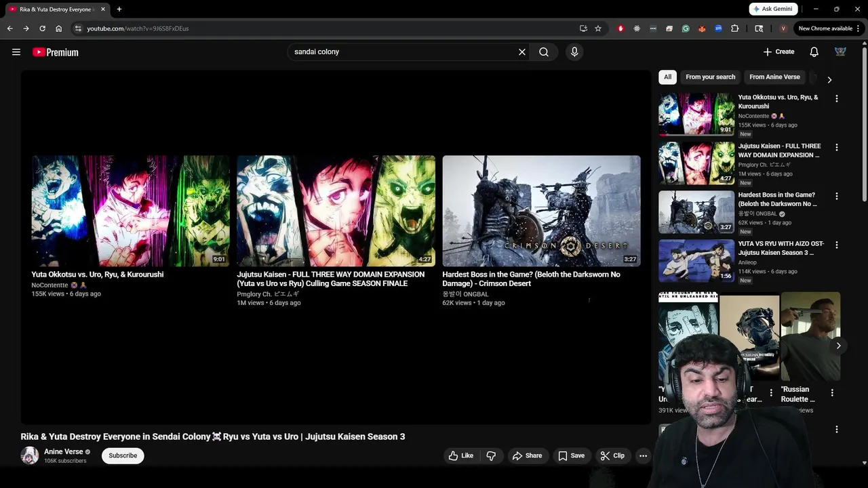The height and width of the screenshot is (488, 868).
Task: Open more actions three-dot menu under video
Action: [x=643, y=455]
